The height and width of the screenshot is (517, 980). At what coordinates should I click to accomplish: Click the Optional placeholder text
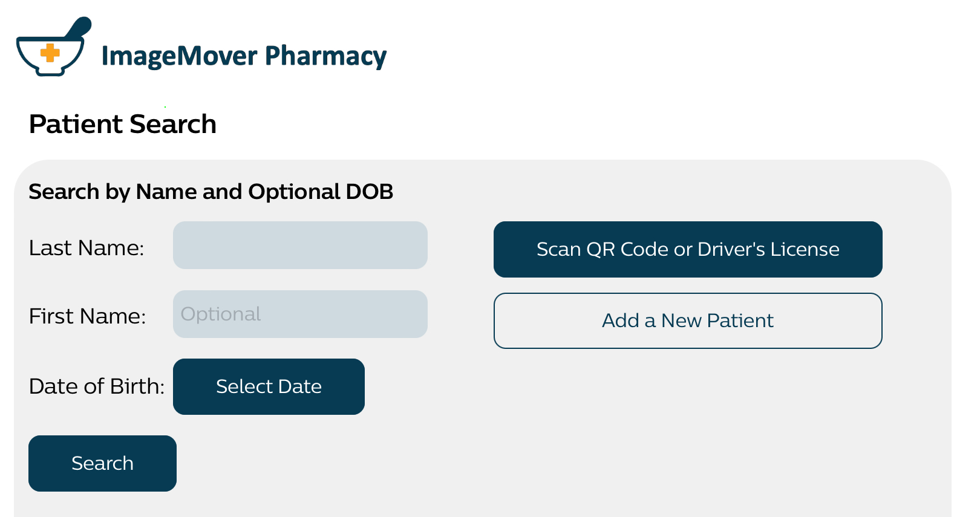(x=221, y=314)
